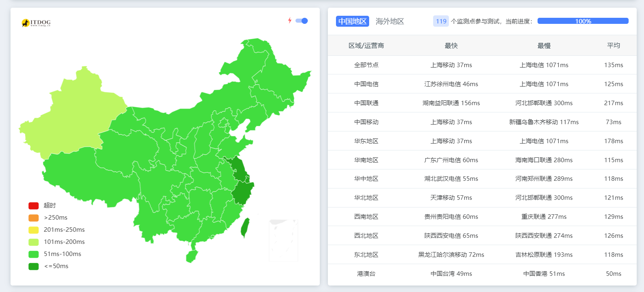Click the orange >250ms legend swatch

pos(34,218)
